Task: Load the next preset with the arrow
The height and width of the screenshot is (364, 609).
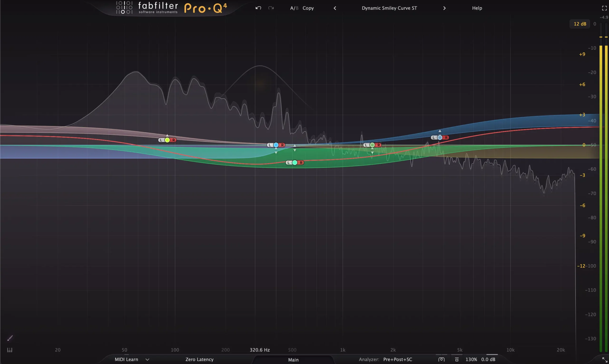Action: [x=444, y=8]
